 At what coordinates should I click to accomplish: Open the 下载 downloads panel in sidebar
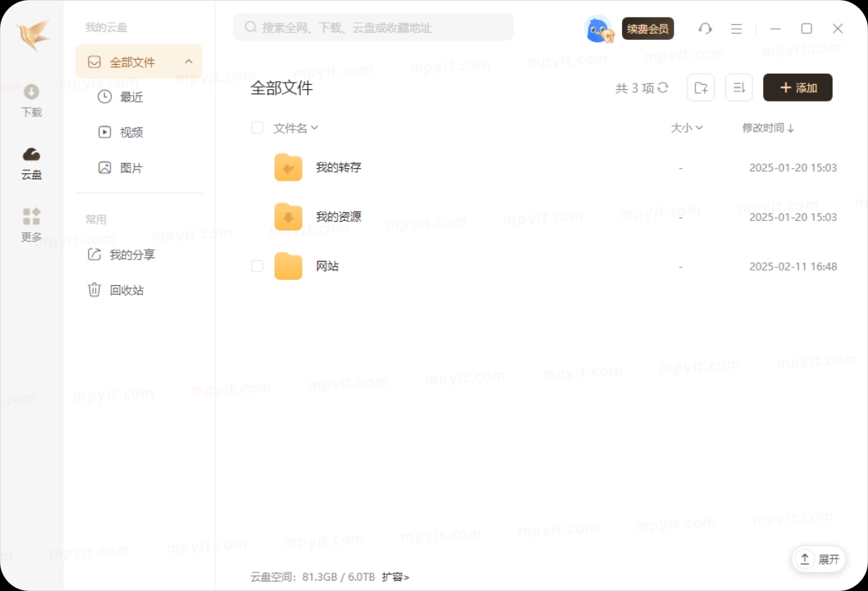31,102
